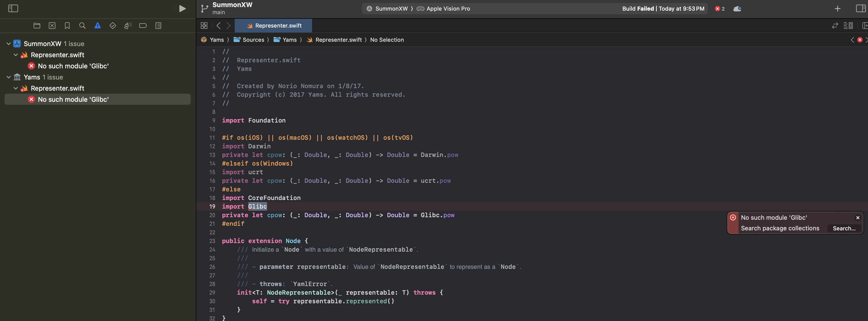The image size is (868, 321).
Task: Open the Report navigator icon
Action: tap(158, 26)
